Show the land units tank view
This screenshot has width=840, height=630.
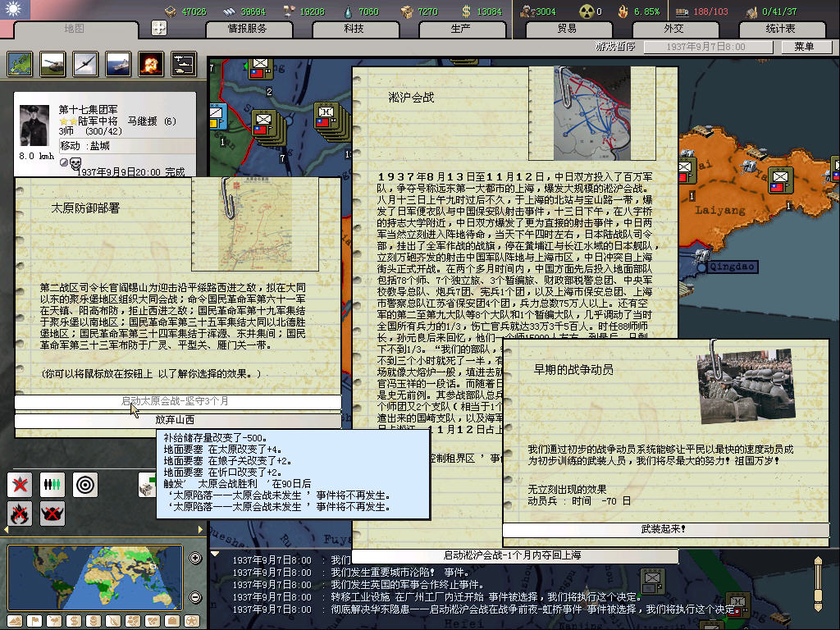click(52, 64)
